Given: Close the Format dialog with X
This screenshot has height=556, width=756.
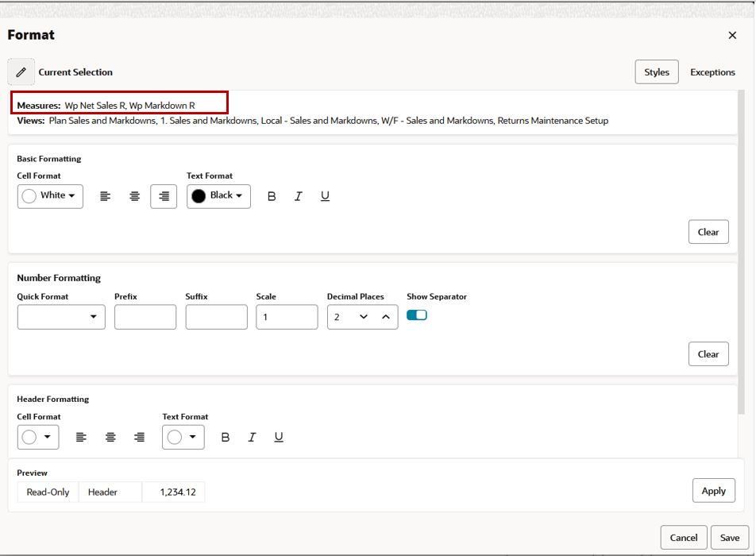Looking at the screenshot, I should (x=732, y=35).
